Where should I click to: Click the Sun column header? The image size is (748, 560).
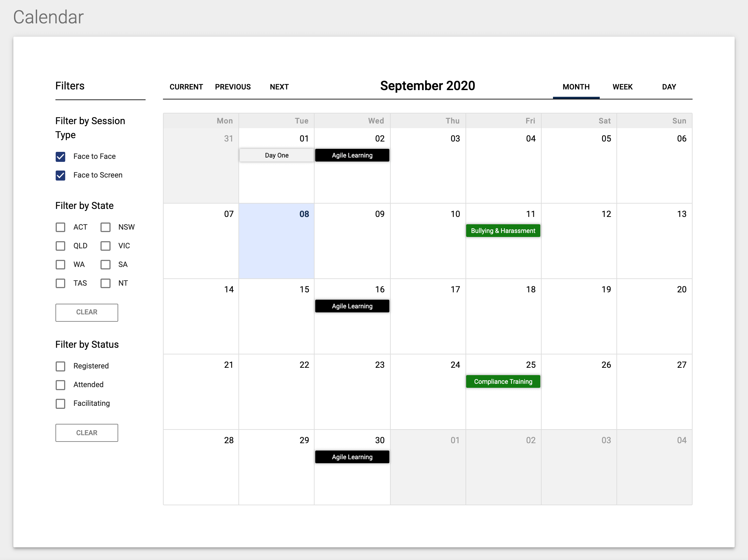pos(679,121)
